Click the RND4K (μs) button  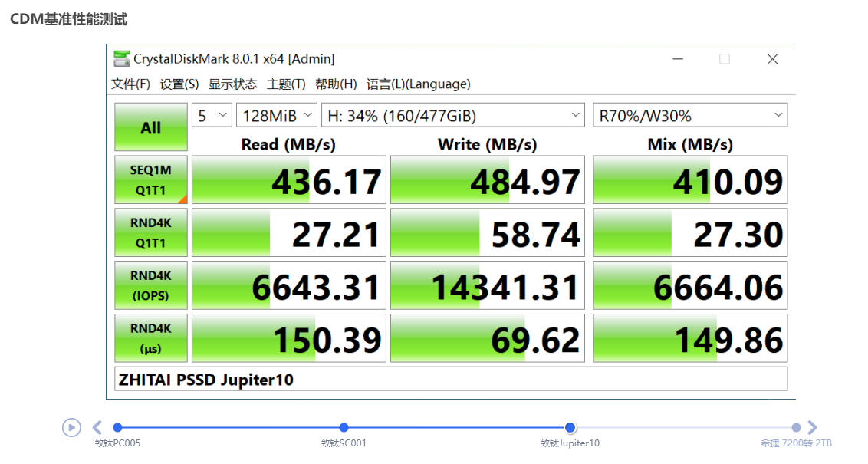[x=150, y=338]
